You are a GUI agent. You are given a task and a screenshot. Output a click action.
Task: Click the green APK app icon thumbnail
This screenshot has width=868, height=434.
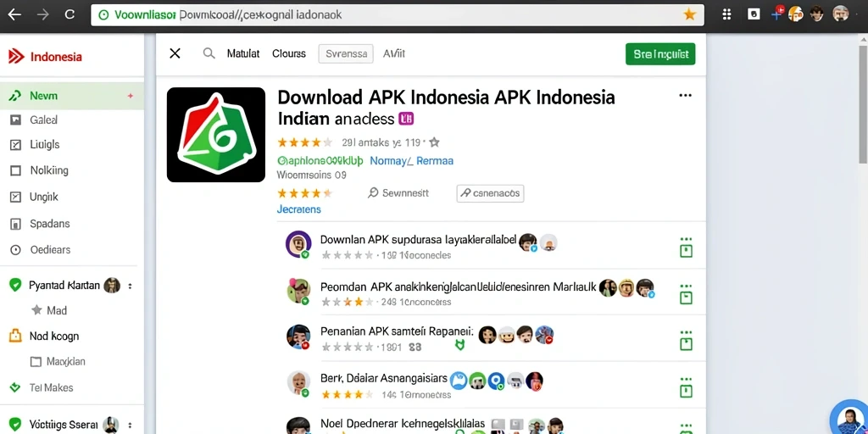[x=216, y=135]
